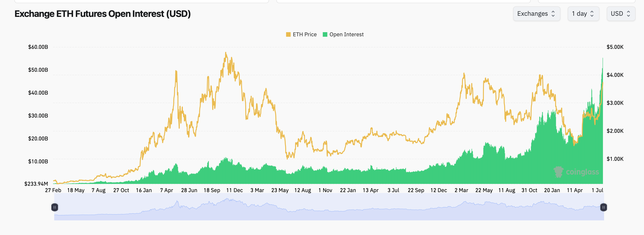Open the Exchanges dropdown
Viewport: 644px width, 235px height.
(536, 14)
